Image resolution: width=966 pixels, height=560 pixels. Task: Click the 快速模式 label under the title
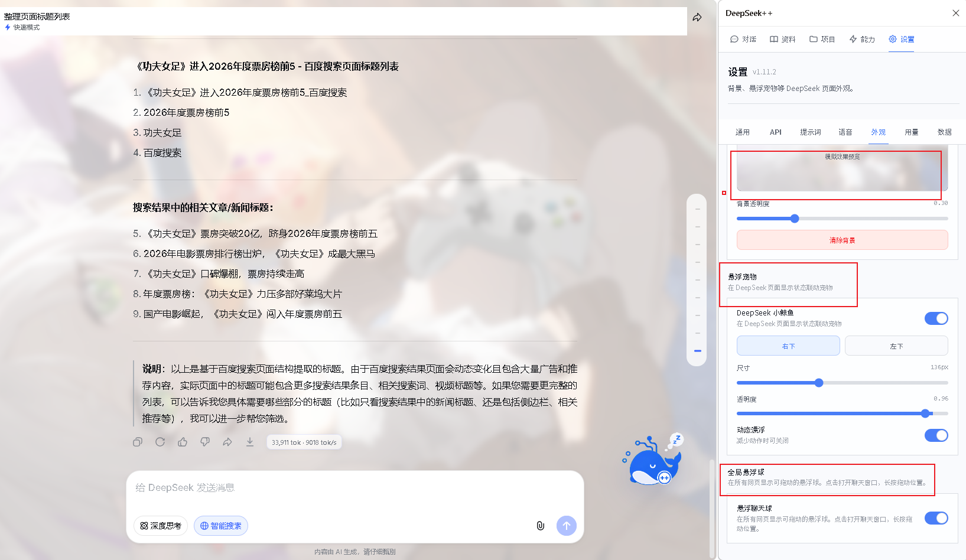27,27
